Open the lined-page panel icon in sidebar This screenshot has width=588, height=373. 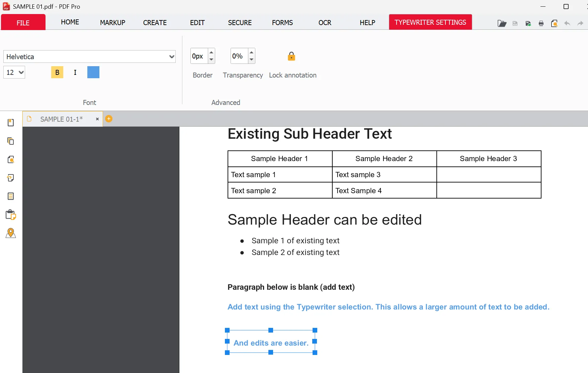(x=11, y=196)
